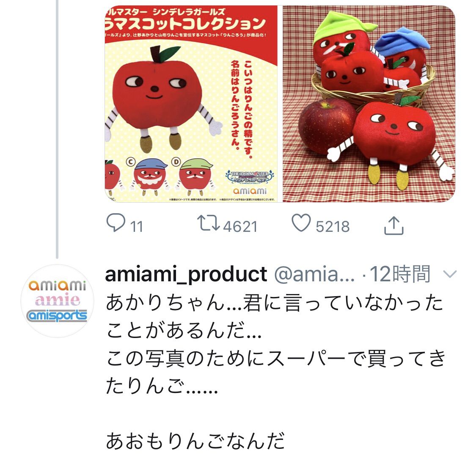Image resolution: width=476 pixels, height=459 pixels.
Task: Open the left Ringorou mascot promo image
Action: pos(191,104)
